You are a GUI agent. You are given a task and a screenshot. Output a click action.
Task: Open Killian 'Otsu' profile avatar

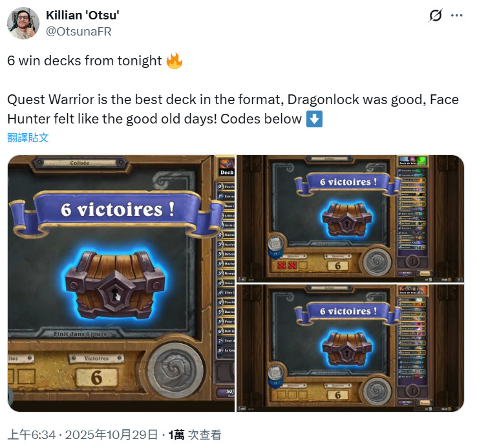[23, 23]
